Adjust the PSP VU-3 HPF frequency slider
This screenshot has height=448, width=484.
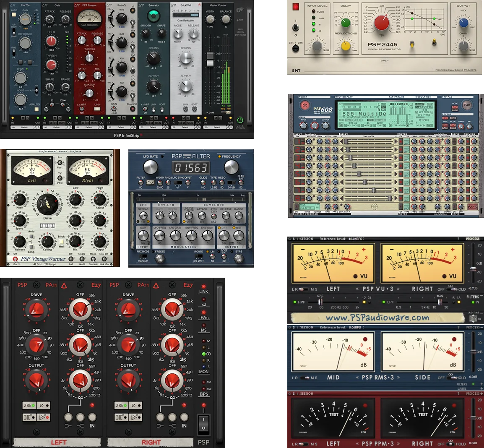click(320, 302)
